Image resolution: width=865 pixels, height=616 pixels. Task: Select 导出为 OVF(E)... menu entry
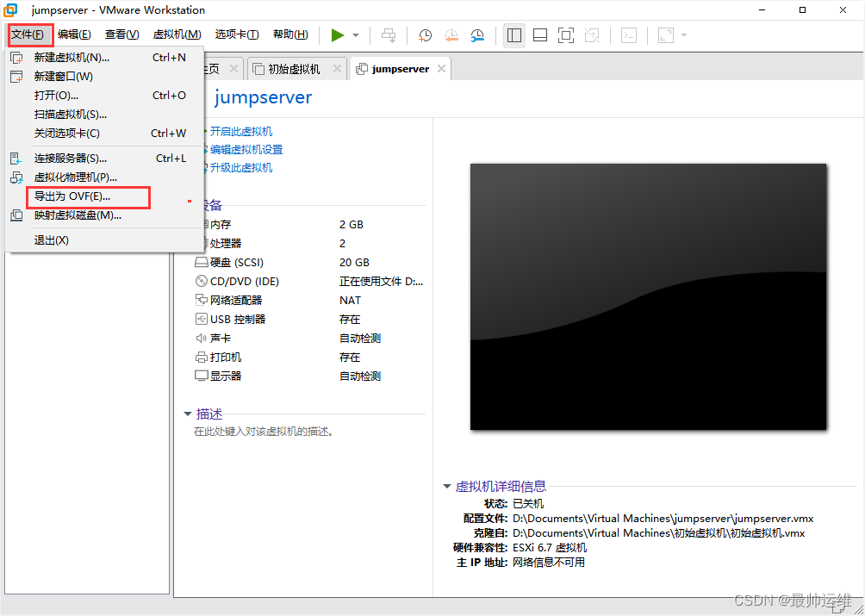[105, 196]
